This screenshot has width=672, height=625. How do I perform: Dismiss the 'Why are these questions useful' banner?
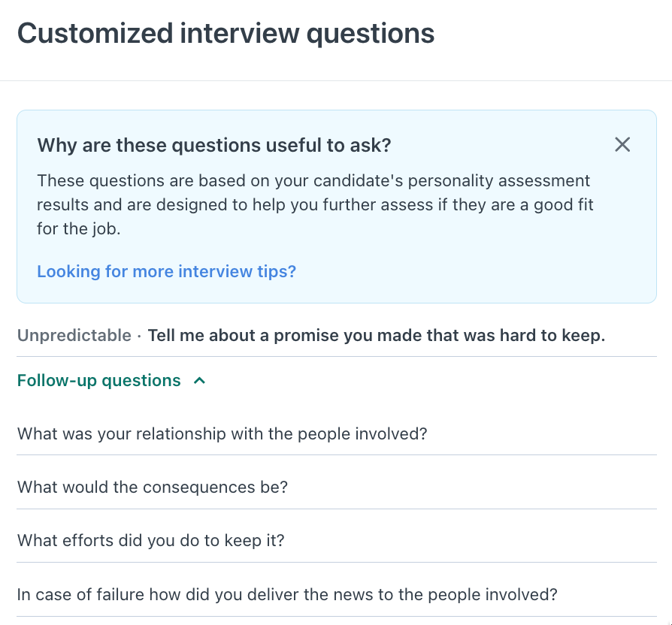pos(622,144)
